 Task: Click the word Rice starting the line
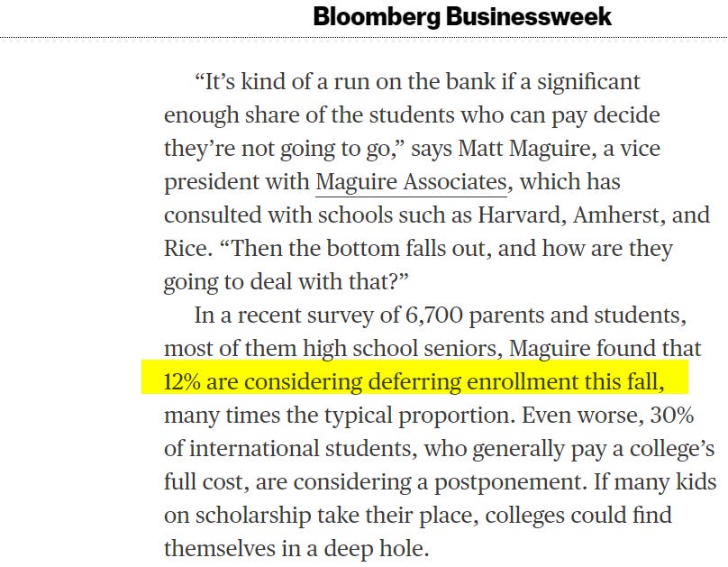click(x=186, y=249)
